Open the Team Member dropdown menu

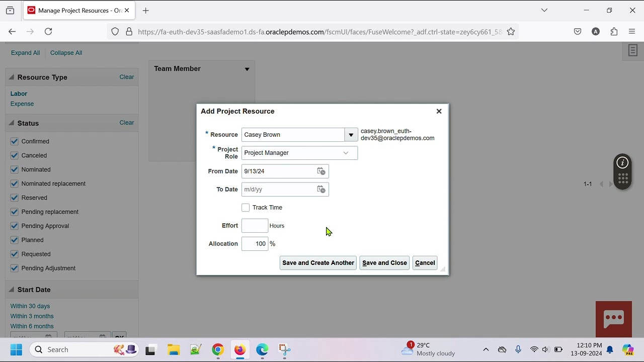247,69
